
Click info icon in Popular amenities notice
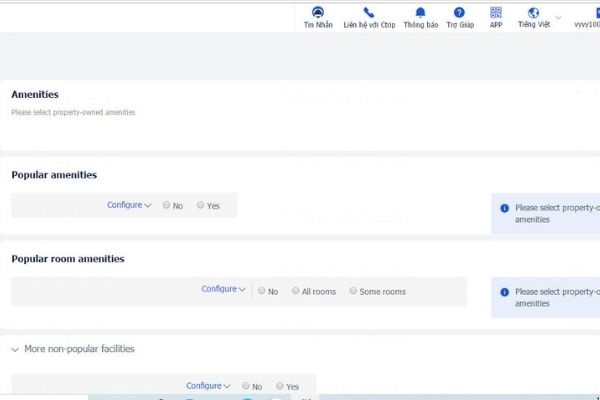[504, 208]
